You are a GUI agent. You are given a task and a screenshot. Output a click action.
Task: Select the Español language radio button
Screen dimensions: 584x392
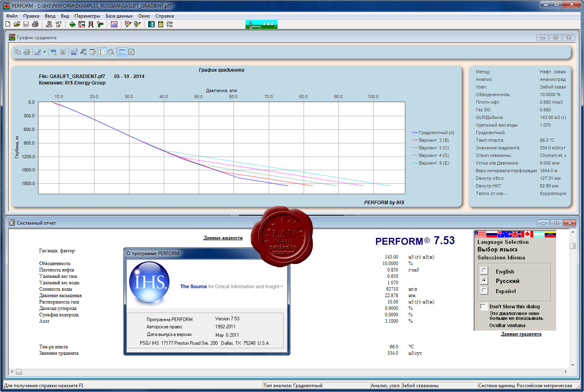coord(484,291)
